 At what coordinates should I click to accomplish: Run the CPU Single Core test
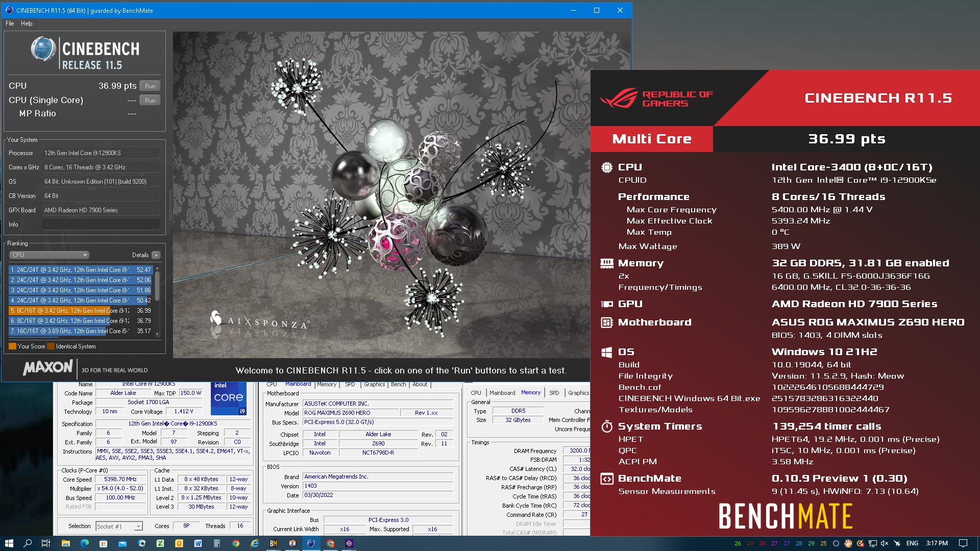pos(150,101)
